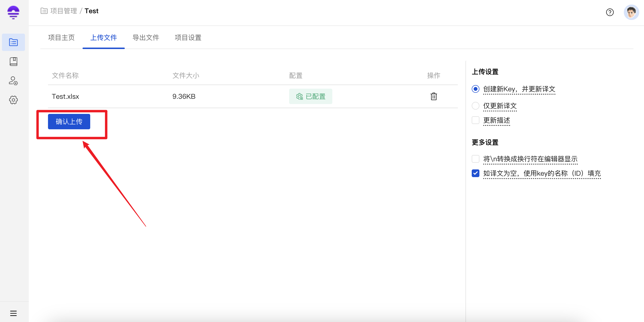Open the user avatar menu

pos(631,12)
